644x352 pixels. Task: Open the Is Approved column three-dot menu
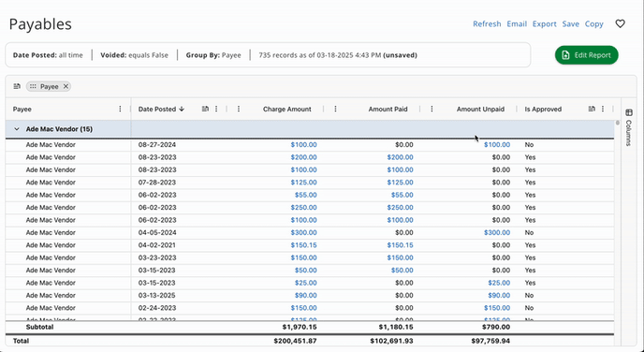pos(603,109)
